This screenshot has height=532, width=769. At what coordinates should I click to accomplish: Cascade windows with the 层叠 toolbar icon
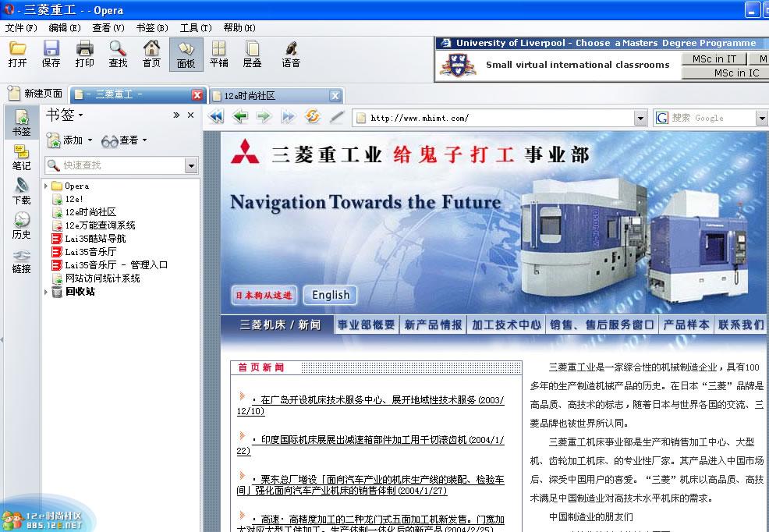(x=251, y=55)
